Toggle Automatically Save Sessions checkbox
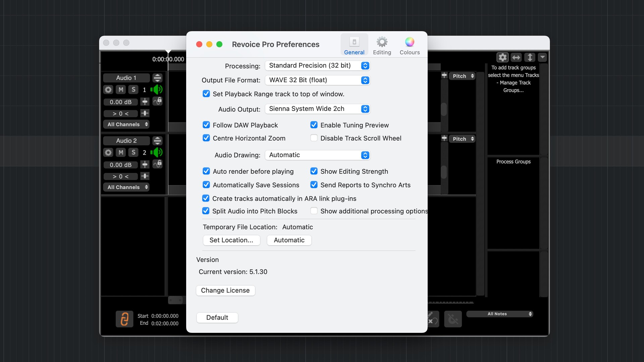Image resolution: width=644 pixels, height=362 pixels. 206,185
